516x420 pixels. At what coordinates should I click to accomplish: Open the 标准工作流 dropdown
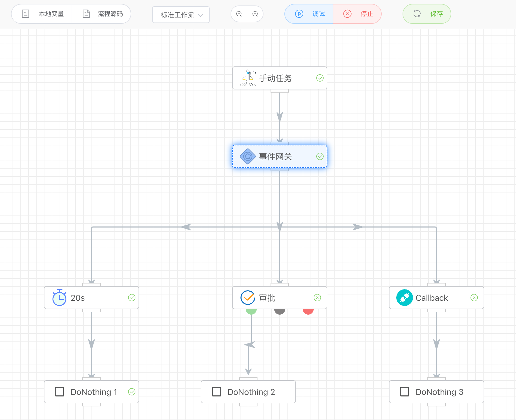pyautogui.click(x=181, y=15)
